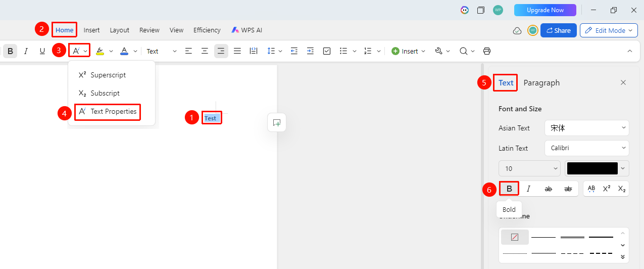Toggle Bold in the main toolbar
Image resolution: width=644 pixels, height=269 pixels.
coord(10,51)
